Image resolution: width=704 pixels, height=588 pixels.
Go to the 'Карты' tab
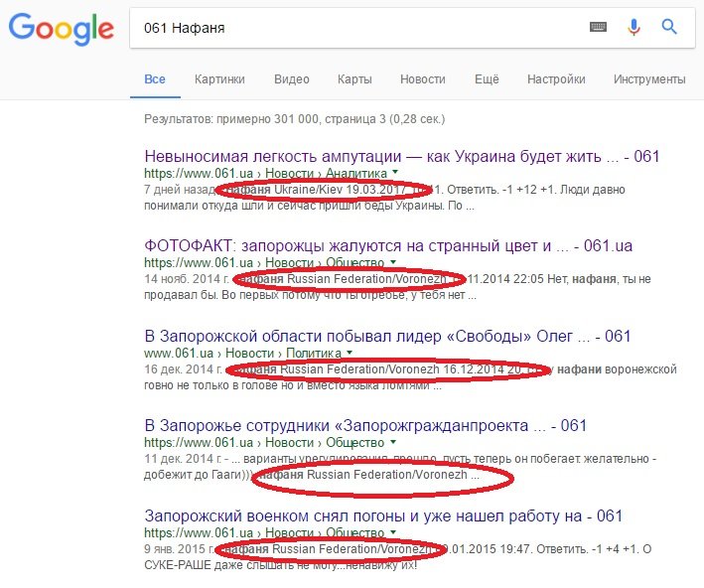click(x=354, y=79)
